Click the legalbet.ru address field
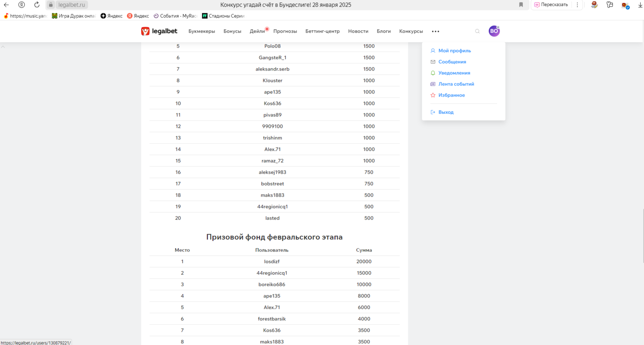The height and width of the screenshot is (345, 644). point(72,5)
